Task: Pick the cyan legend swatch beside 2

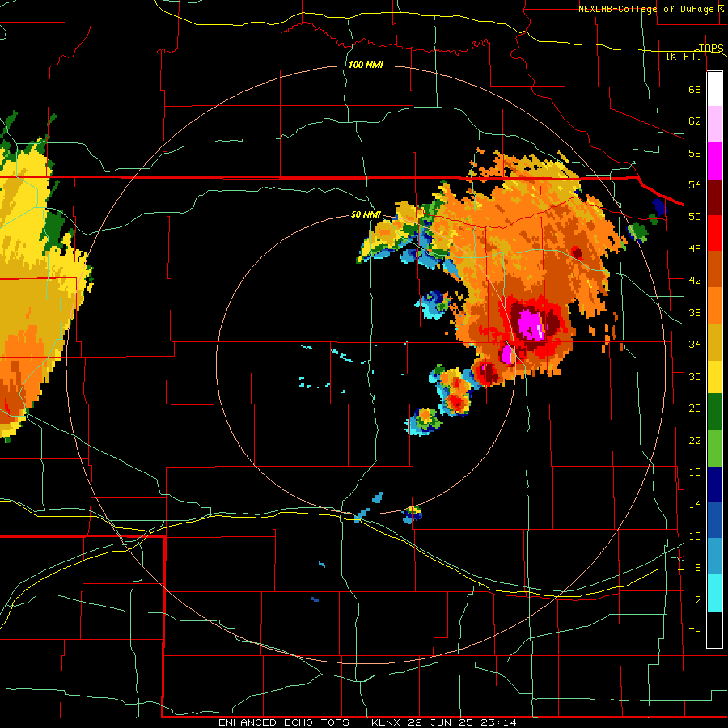Action: 714,593
